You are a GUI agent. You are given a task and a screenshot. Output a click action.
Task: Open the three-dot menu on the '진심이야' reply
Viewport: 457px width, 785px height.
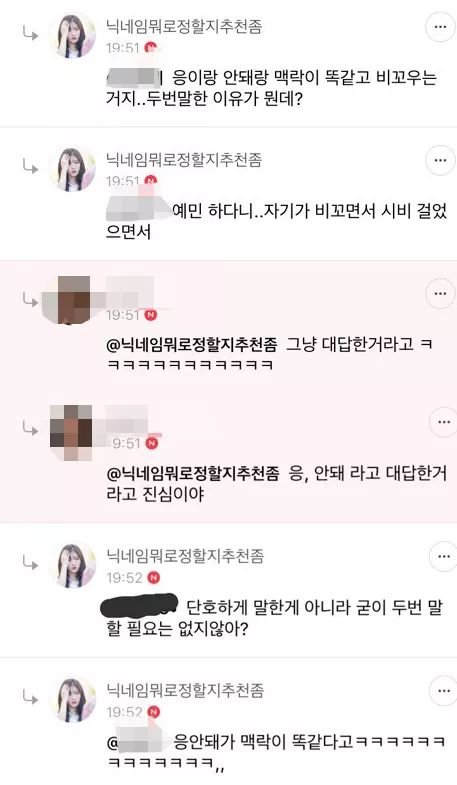pos(443,422)
